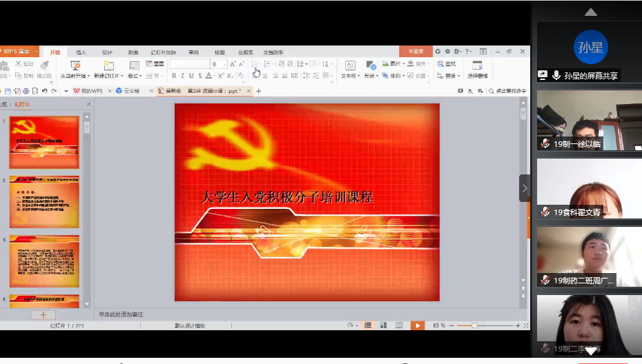The image size is (642, 364).
Task: Open the font size dropdown
Action: 224,64
